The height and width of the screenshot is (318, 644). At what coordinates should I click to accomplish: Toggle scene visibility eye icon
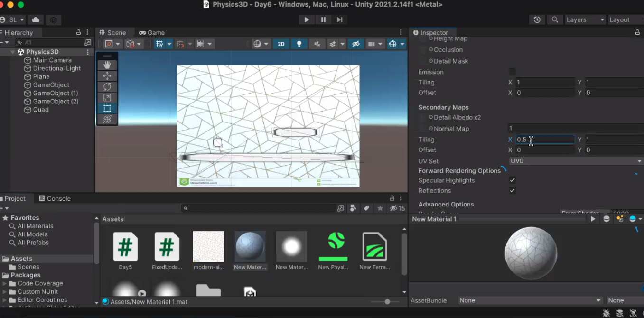click(x=355, y=44)
